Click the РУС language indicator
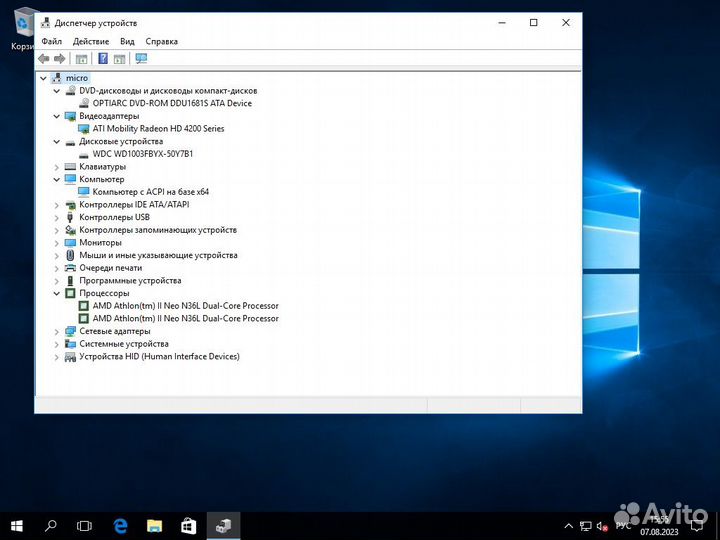The image size is (720, 540). [x=623, y=526]
